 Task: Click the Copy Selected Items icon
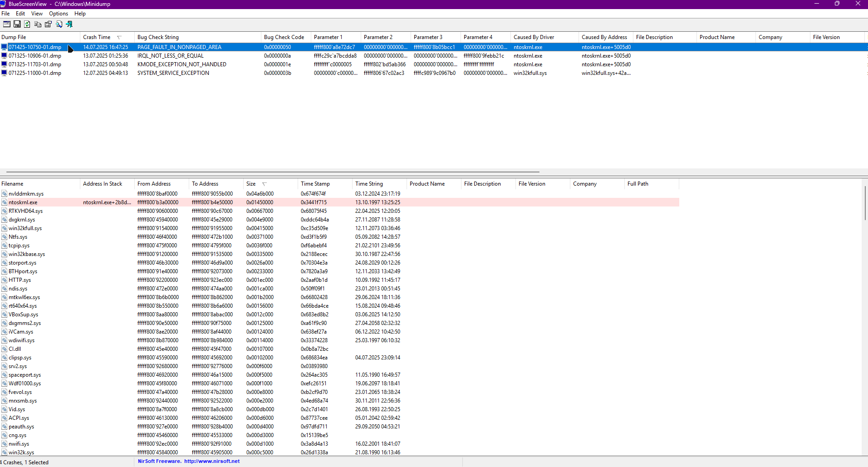coord(38,24)
